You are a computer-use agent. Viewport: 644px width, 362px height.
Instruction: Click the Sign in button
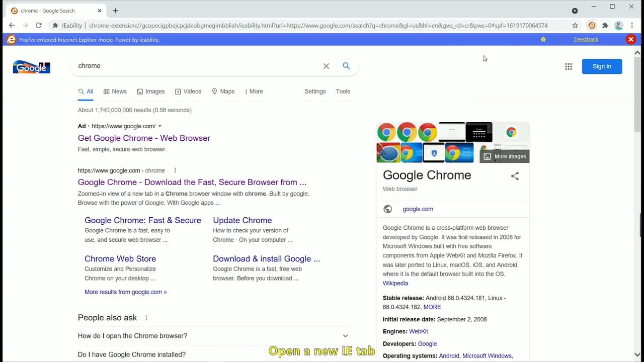click(602, 66)
